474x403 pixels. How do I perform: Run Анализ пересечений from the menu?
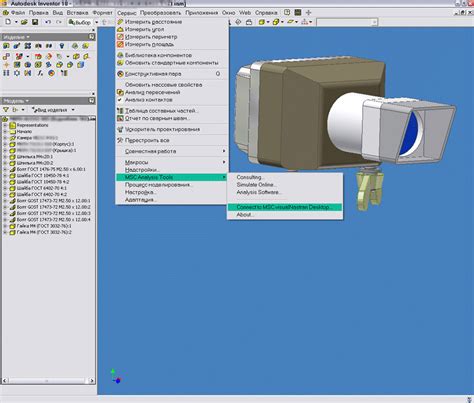[x=172, y=92]
